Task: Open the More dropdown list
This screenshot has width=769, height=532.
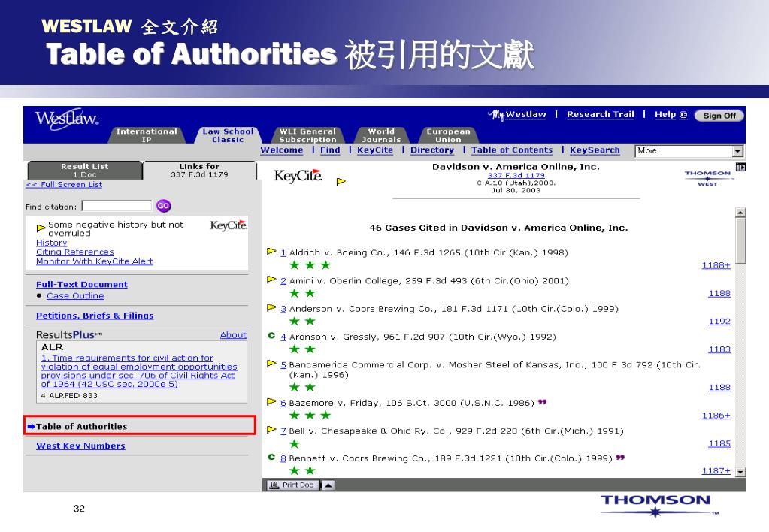Action: point(689,151)
